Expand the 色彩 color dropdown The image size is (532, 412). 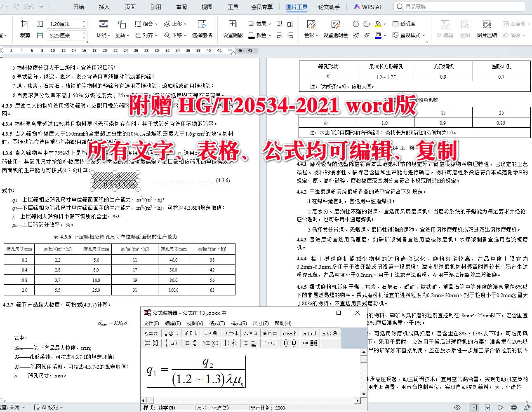pos(311,35)
